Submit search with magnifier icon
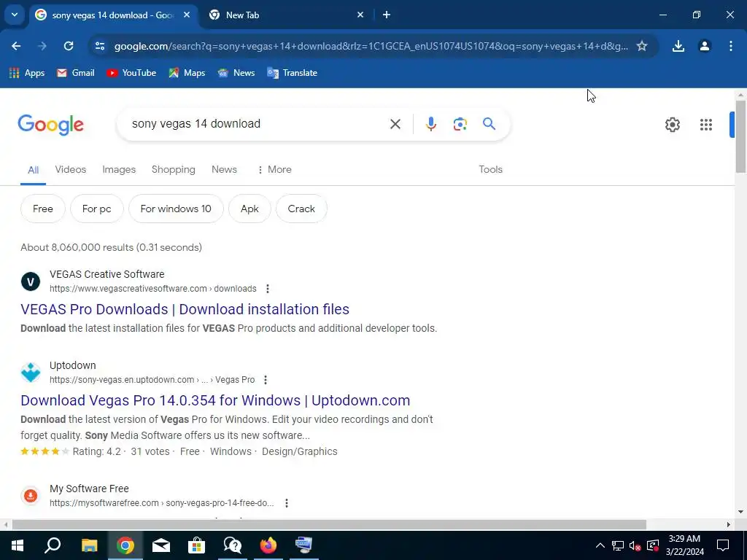The image size is (747, 560). coord(489,124)
